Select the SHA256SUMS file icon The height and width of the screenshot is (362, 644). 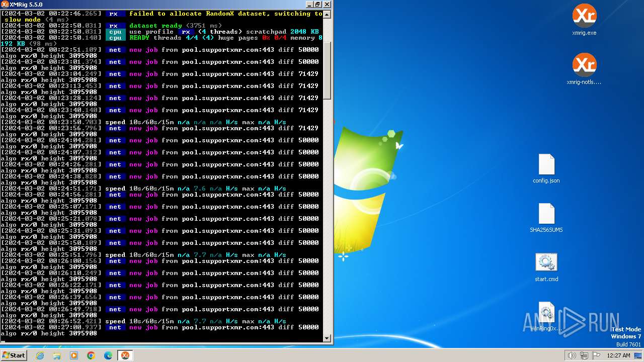pyautogui.click(x=546, y=217)
